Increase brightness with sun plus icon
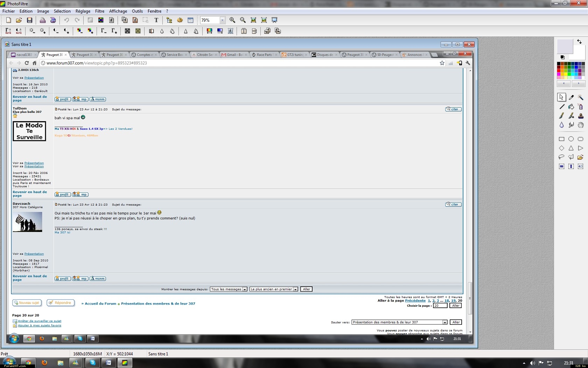The image size is (588, 368). [x=43, y=31]
